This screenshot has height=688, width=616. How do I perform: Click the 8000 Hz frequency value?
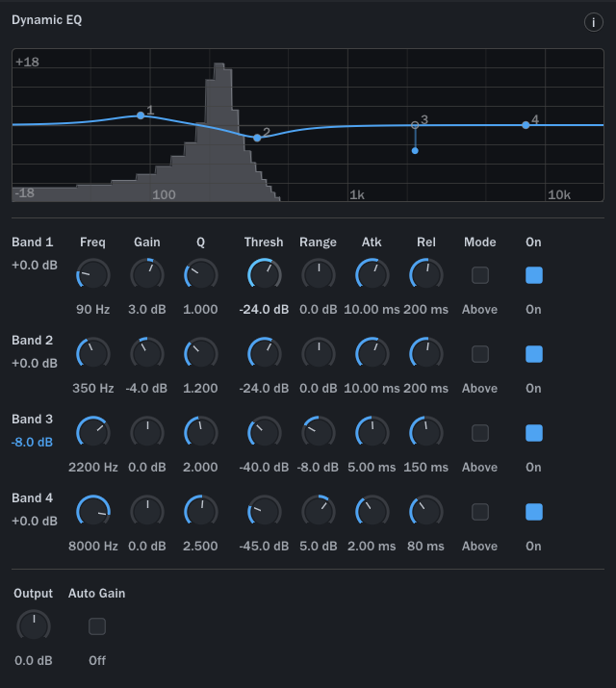(x=93, y=547)
